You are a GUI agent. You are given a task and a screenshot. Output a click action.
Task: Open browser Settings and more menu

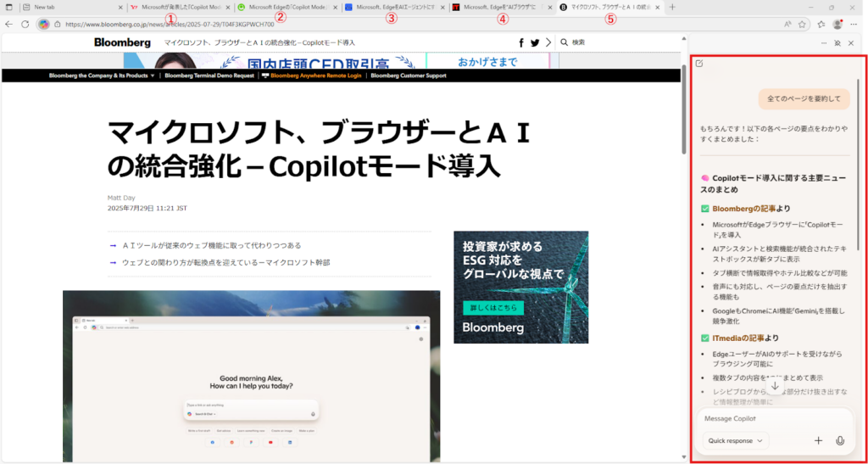coord(854,25)
